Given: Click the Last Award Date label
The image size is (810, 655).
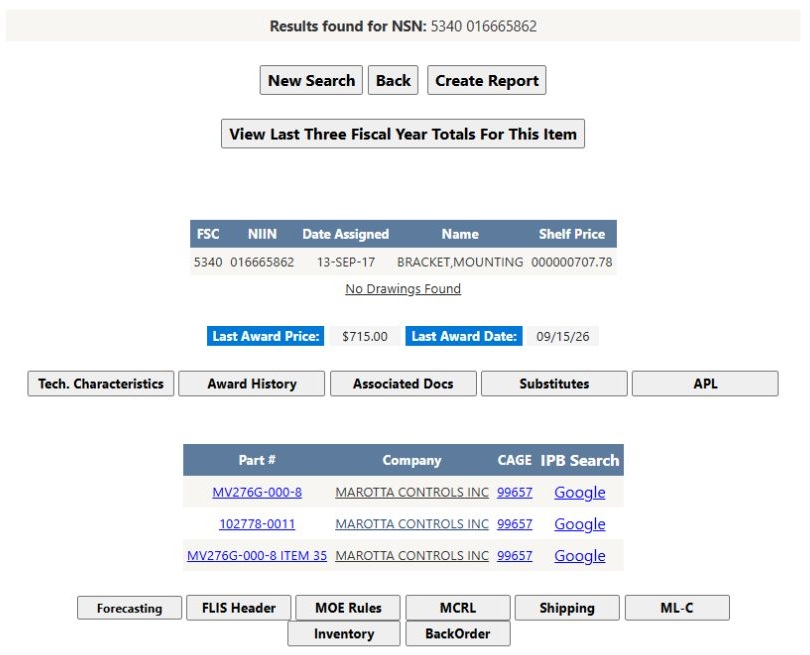Looking at the screenshot, I should coord(464,336).
